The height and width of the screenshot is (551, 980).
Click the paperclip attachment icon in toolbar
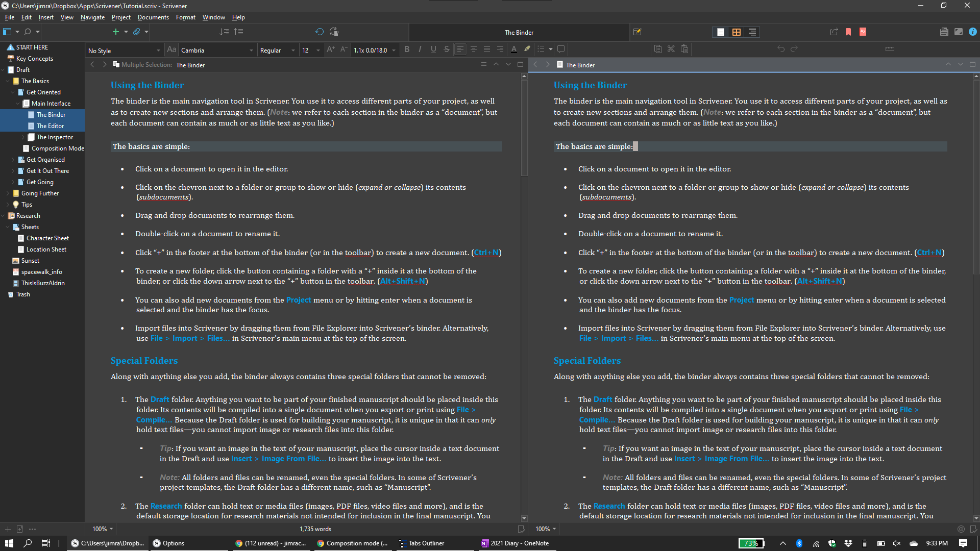(136, 32)
